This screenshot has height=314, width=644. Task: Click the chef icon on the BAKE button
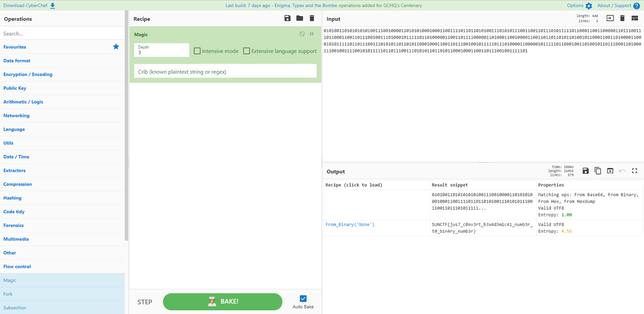pyautogui.click(x=211, y=301)
